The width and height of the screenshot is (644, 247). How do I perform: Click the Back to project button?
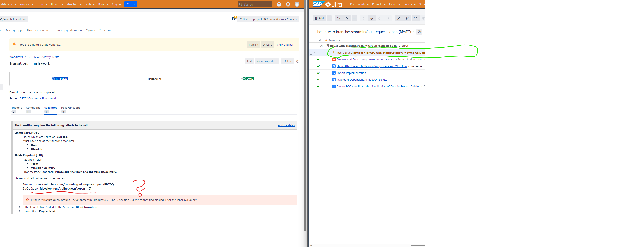point(268,19)
